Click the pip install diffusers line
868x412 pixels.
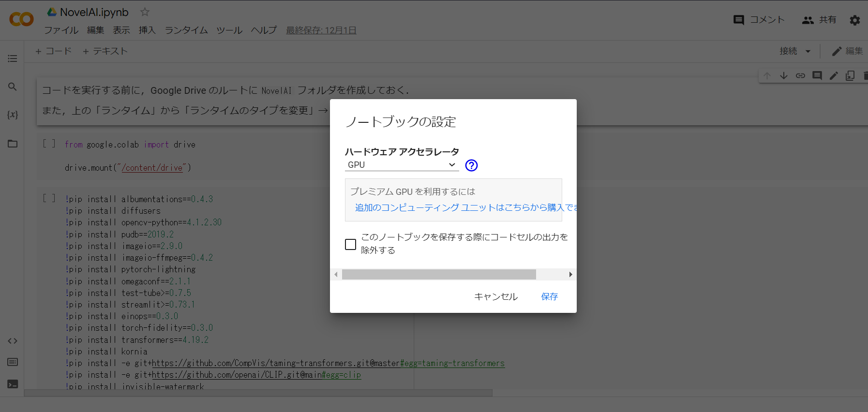point(113,211)
